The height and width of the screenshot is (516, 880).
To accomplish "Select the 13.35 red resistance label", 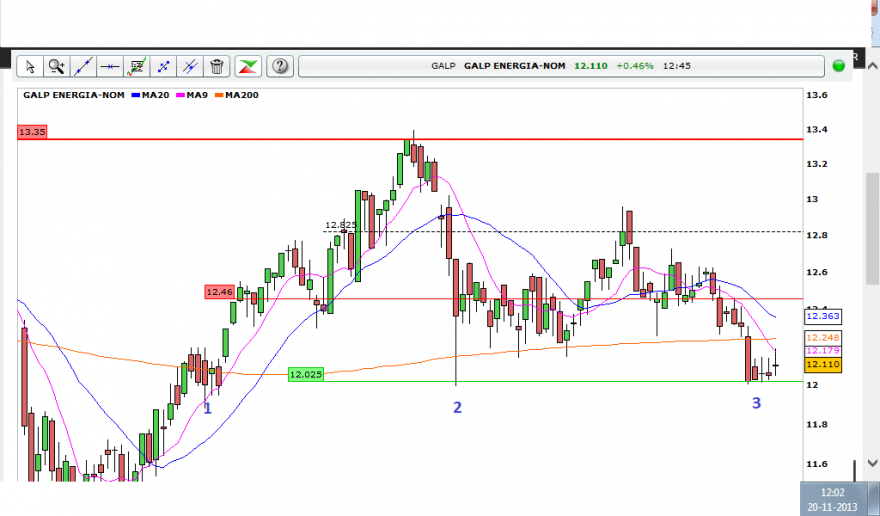I will pos(32,132).
